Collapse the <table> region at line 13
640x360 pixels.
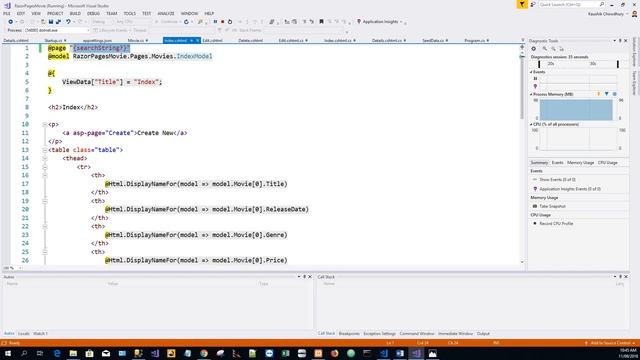pyautogui.click(x=44, y=150)
